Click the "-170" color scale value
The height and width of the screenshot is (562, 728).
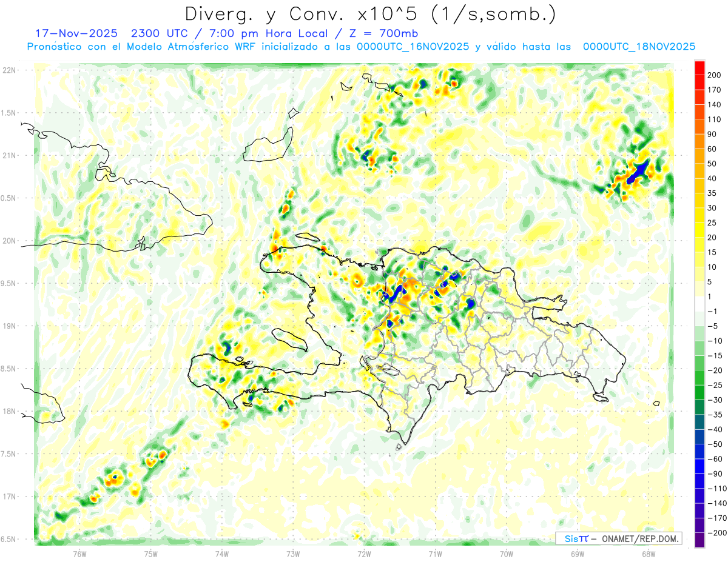pyautogui.click(x=716, y=518)
